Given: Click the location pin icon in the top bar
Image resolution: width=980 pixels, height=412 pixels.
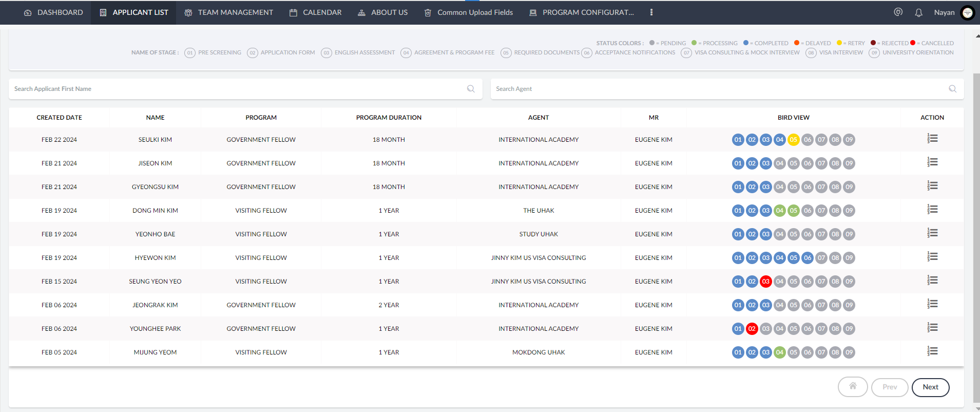Looking at the screenshot, I should (898, 12).
